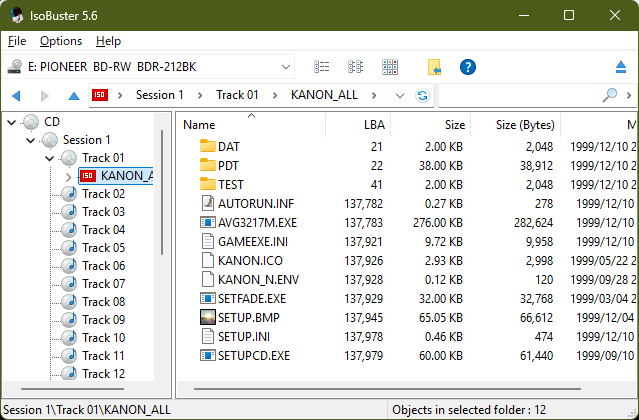Click the PDT folder icon
The height and width of the screenshot is (420, 639).
(208, 165)
